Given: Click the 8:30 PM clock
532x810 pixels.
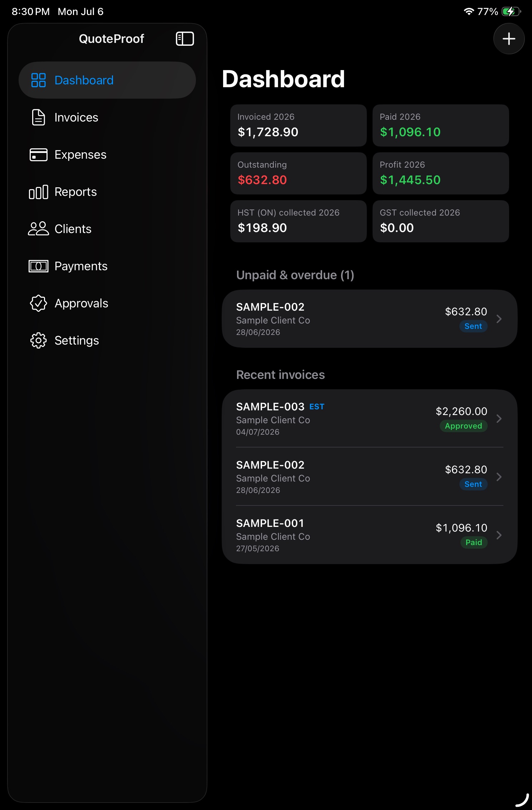Looking at the screenshot, I should [31, 11].
